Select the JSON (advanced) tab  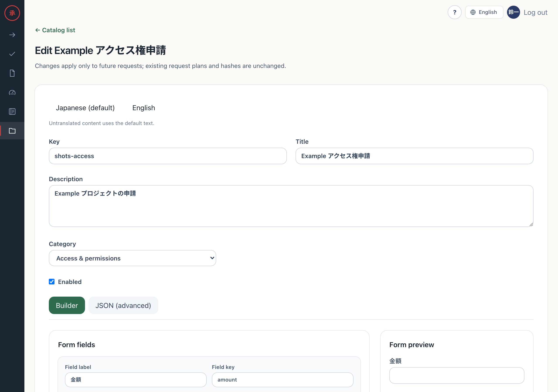pyautogui.click(x=123, y=305)
